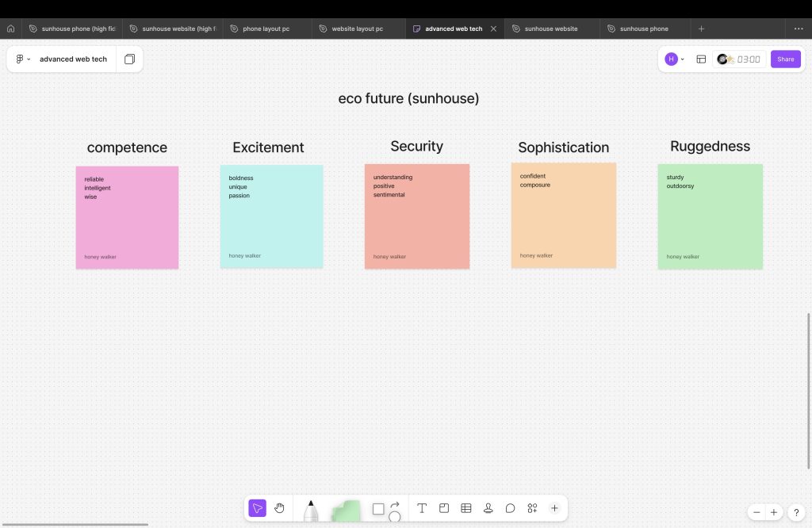Open the help question mark button
The image size is (812, 528).
(x=796, y=512)
